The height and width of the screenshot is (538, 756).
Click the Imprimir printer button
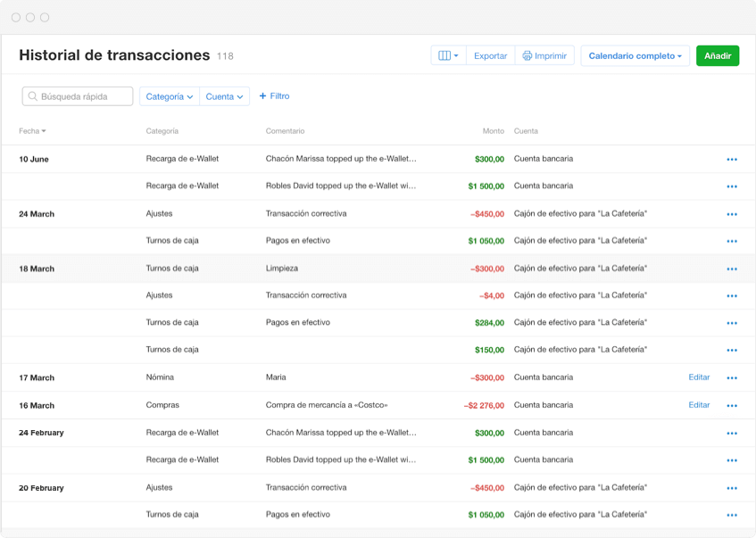[x=544, y=56]
